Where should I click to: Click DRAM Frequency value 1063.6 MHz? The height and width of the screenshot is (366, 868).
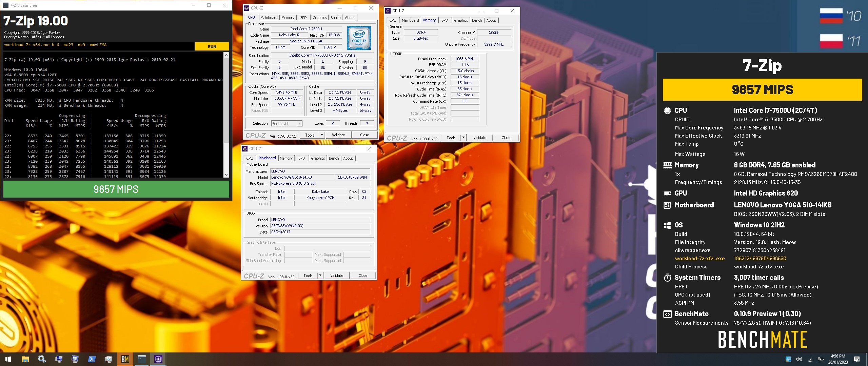[465, 59]
